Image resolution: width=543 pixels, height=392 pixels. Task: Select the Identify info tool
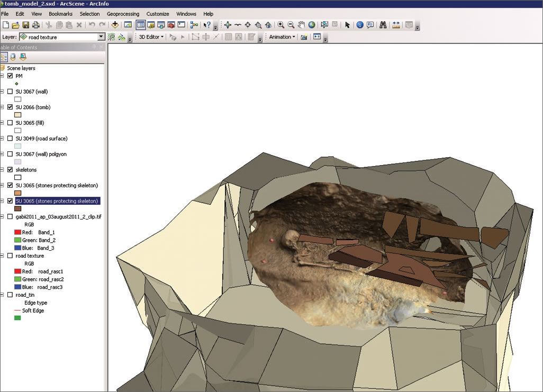click(360, 25)
